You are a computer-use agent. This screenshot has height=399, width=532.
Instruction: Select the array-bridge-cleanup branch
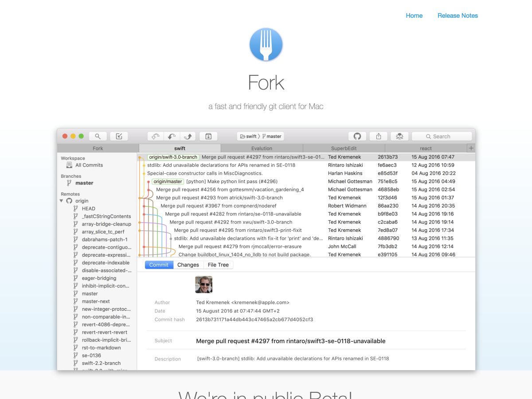pyautogui.click(x=106, y=224)
